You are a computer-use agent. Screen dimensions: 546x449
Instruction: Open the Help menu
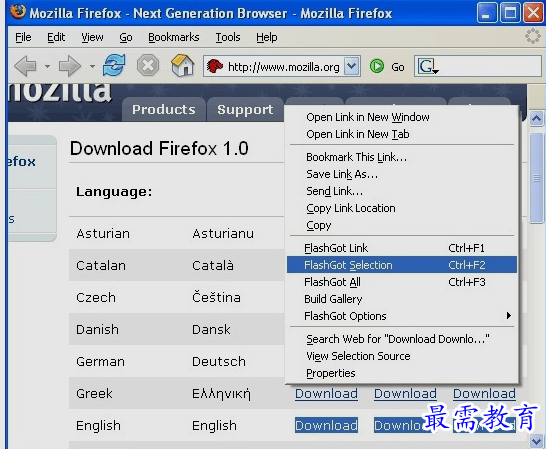267,37
